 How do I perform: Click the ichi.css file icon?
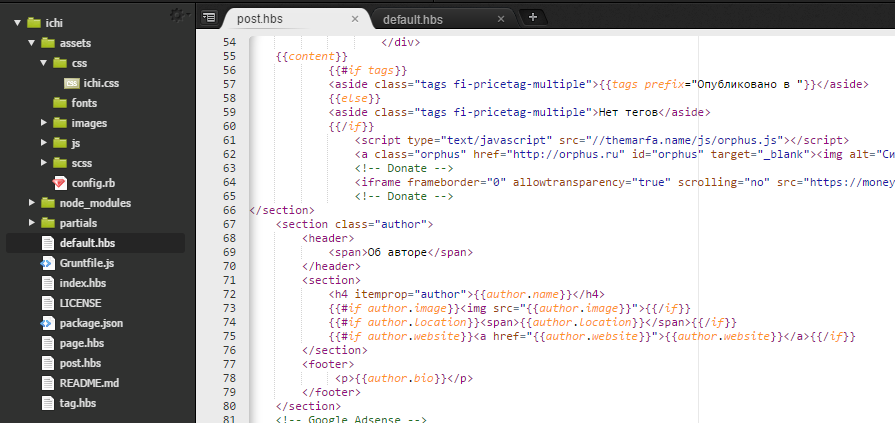tap(71, 83)
